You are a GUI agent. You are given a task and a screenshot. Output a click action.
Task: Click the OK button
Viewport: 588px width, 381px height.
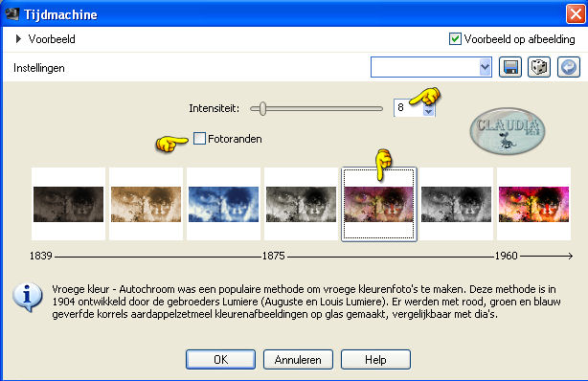tap(220, 360)
